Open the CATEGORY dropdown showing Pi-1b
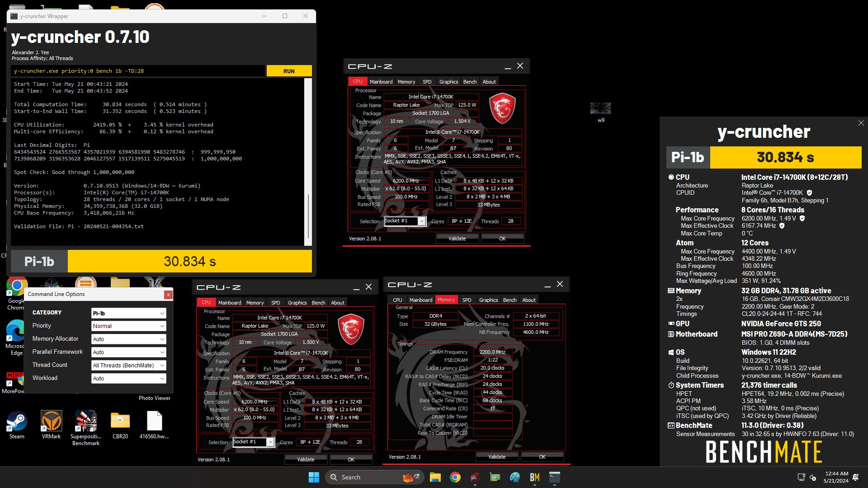The image size is (868, 488). pyautogui.click(x=129, y=313)
